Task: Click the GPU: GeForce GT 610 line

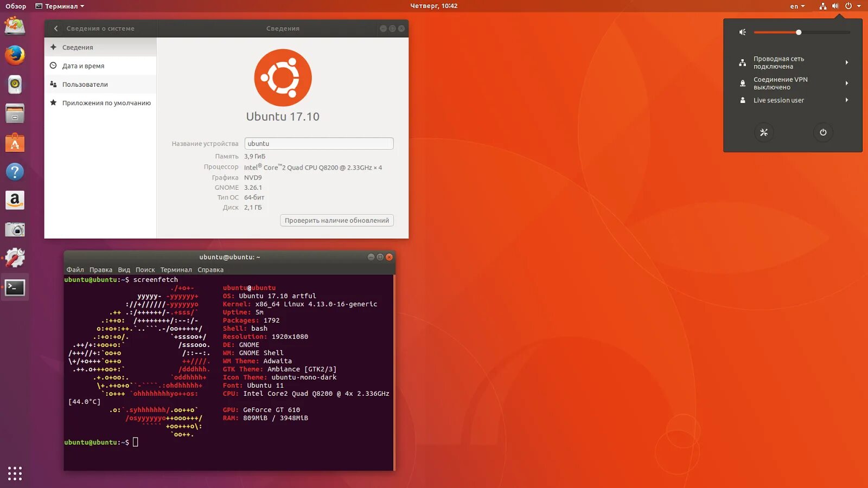Action: coord(261,410)
